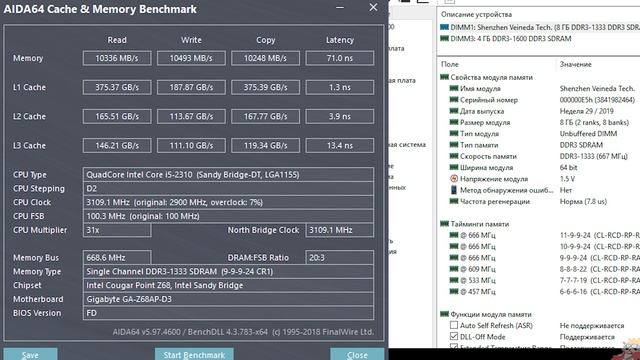Click the voltage icon beside Напряжение модуля
640x360 pixels.
pos(454,179)
